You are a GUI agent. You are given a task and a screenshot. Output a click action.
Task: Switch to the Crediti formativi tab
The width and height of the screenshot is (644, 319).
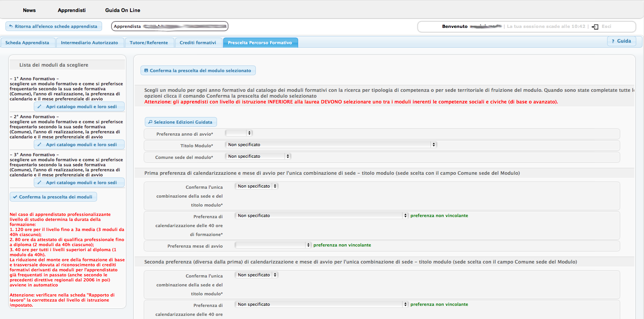click(198, 43)
